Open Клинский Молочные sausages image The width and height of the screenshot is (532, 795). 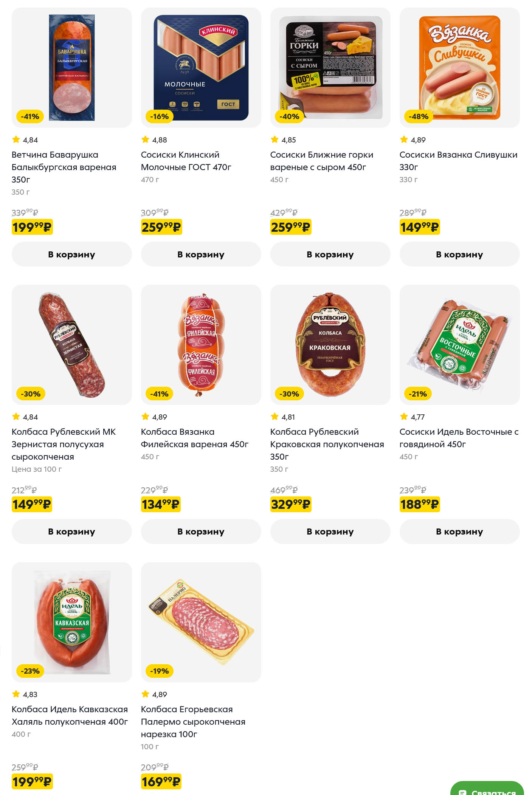pyautogui.click(x=201, y=68)
